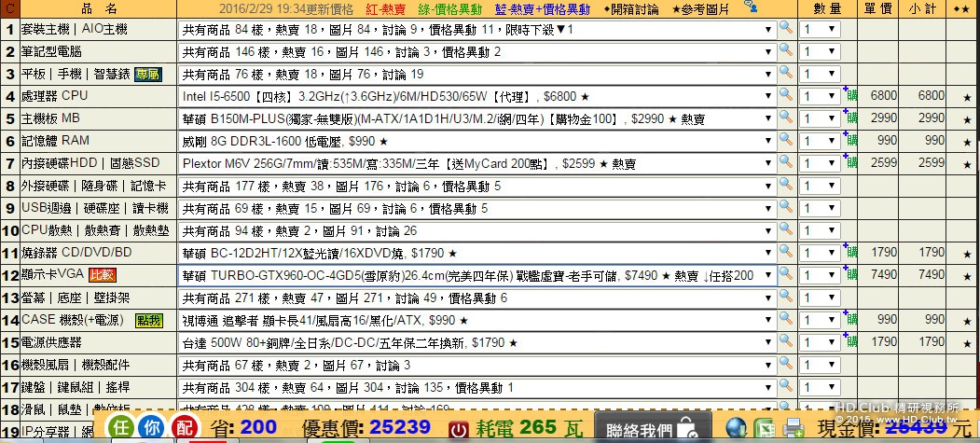Click the 點我 badge beside CASE 機殼
Screen dimensions: 980x443
(x=149, y=321)
